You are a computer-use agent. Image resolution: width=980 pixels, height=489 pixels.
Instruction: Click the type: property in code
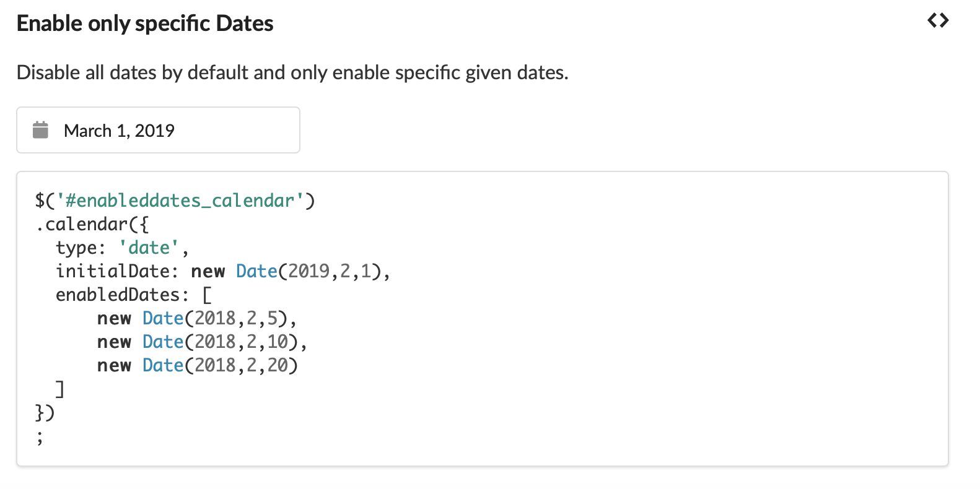(x=81, y=248)
